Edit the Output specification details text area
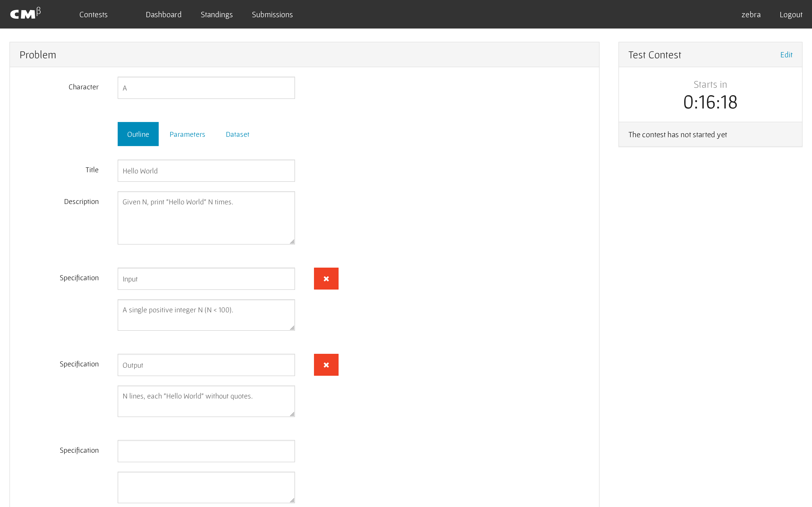812x507 pixels. tap(206, 401)
